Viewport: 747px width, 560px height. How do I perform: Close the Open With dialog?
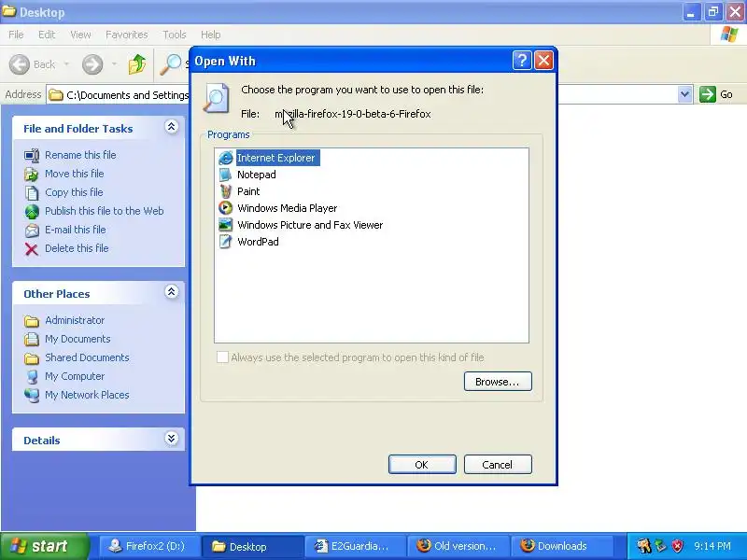point(544,61)
